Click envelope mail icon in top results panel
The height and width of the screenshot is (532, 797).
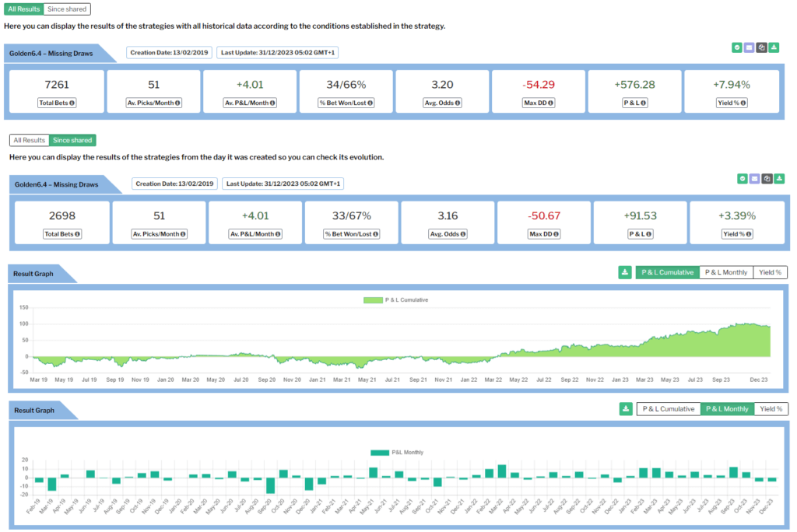(x=749, y=47)
